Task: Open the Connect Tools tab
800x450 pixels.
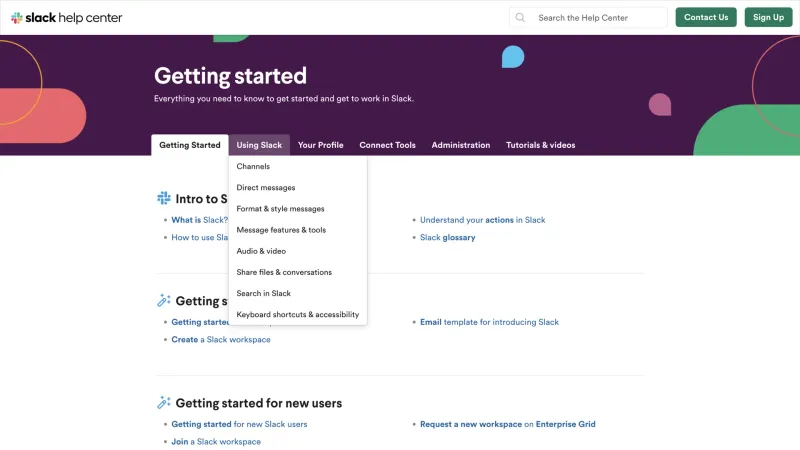Action: pyautogui.click(x=387, y=145)
